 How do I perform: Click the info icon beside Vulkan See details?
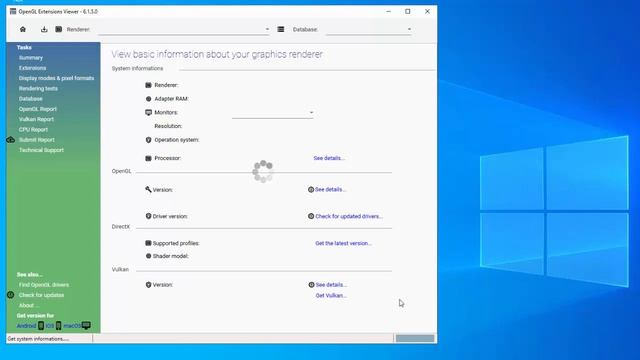point(311,284)
